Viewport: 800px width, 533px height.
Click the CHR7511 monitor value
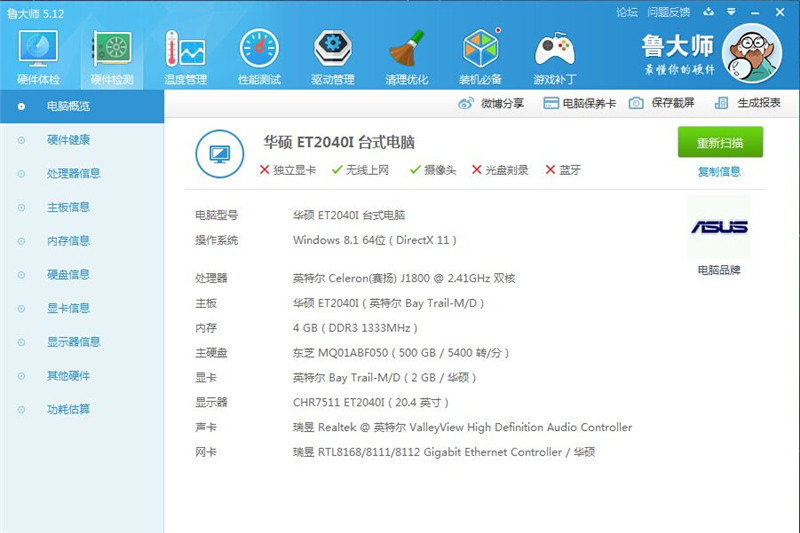[370, 402]
